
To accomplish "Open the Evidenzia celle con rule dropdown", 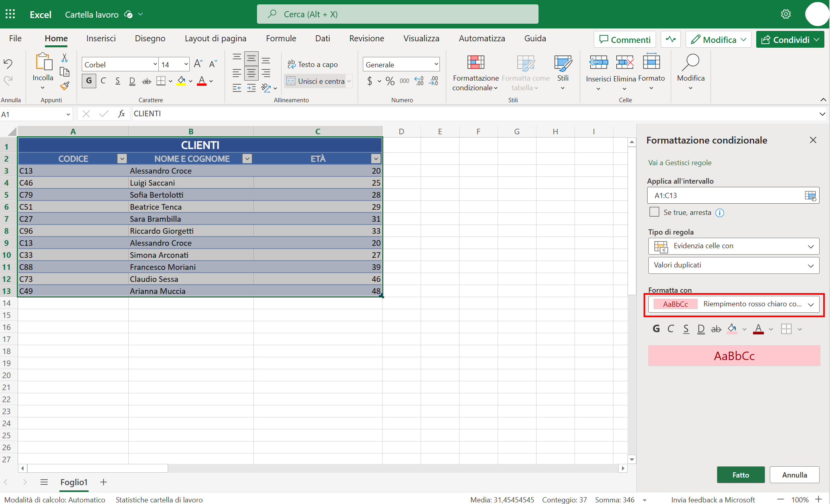I will click(x=733, y=246).
